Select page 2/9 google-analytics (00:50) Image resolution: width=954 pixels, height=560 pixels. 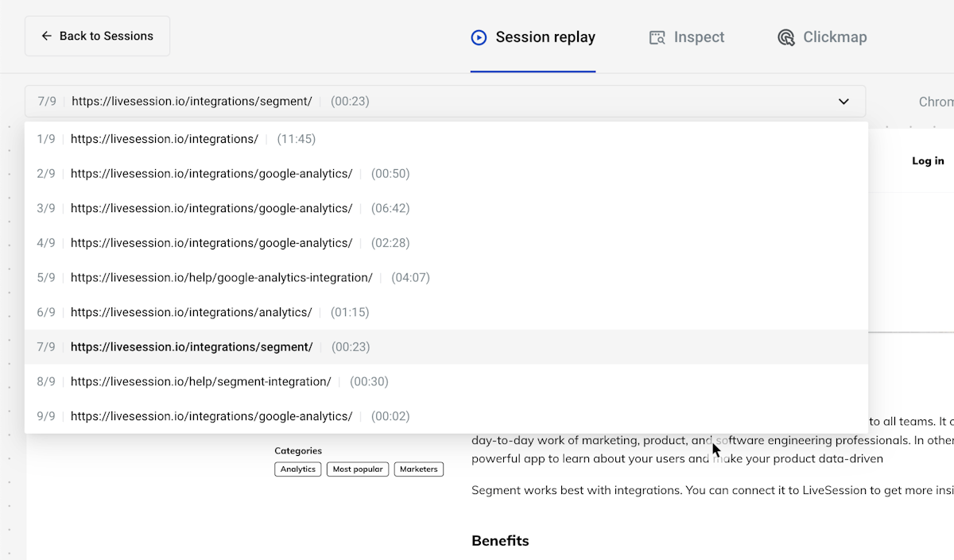[211, 174]
